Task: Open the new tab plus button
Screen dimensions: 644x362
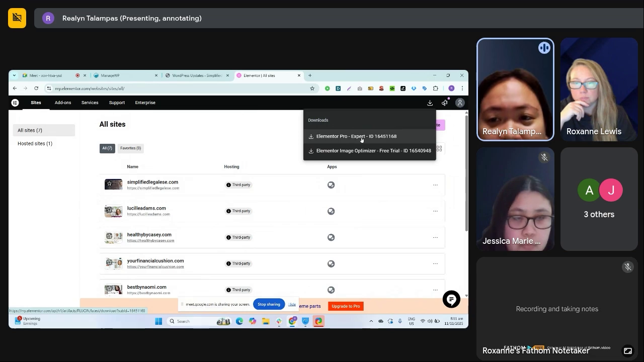Action: click(310, 75)
